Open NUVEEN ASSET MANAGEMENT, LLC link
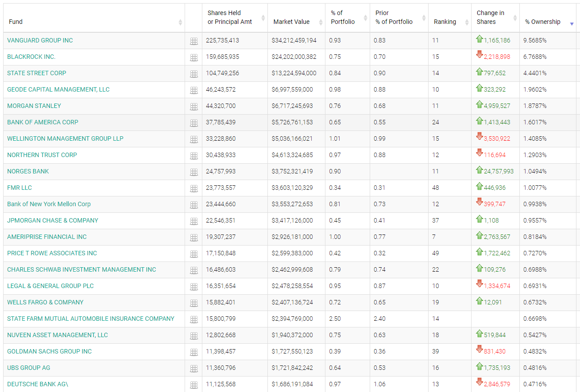This screenshot has width=580, height=392. pos(58,335)
